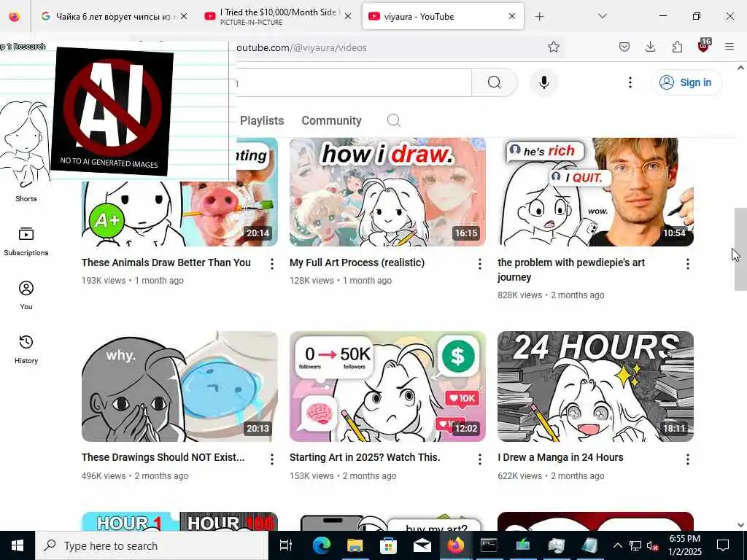
Task: Open File Explorer from the taskbar
Action: click(355, 545)
